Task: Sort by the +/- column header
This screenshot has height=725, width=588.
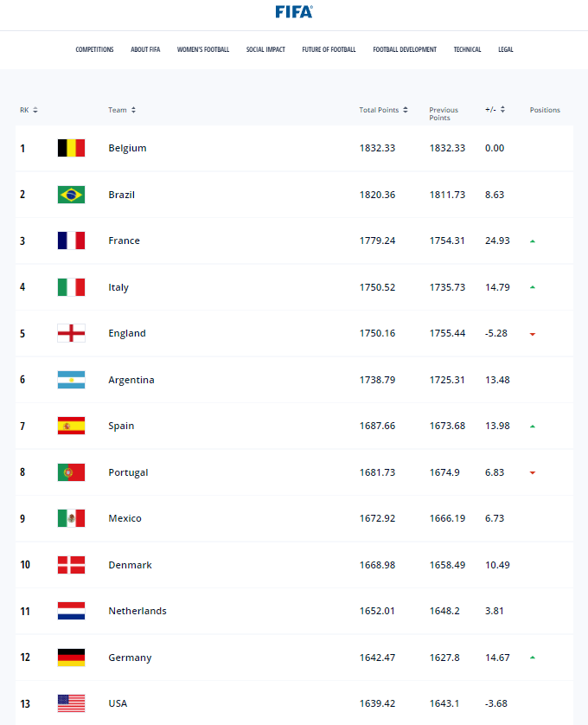Action: tap(495, 110)
